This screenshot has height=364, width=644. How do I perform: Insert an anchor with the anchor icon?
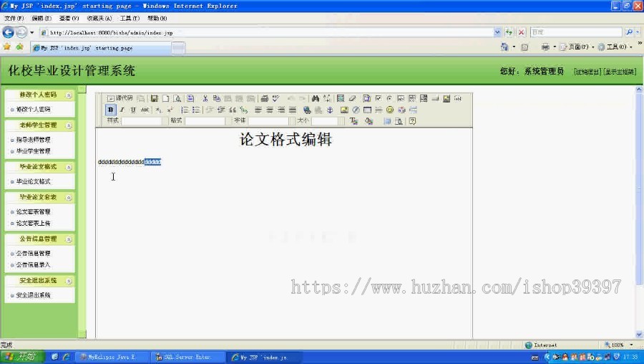(330, 110)
